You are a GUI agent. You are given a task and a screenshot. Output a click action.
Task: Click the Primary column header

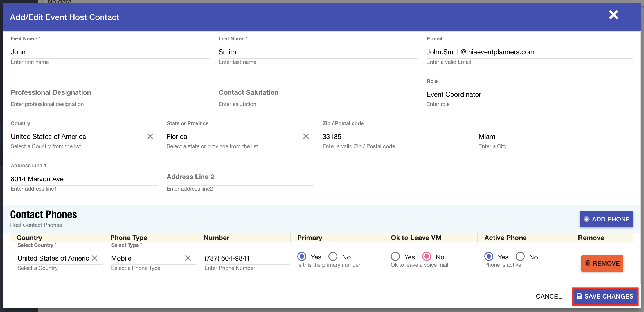pos(310,238)
